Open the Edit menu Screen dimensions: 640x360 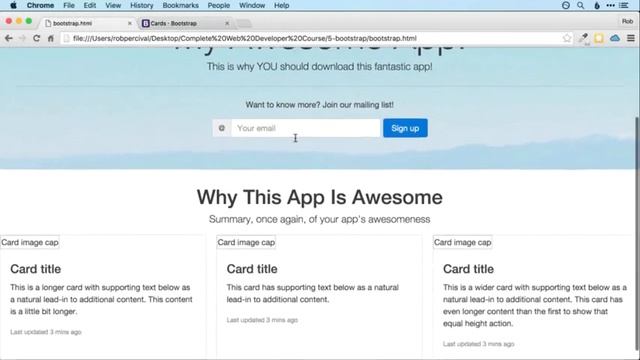(90, 5)
